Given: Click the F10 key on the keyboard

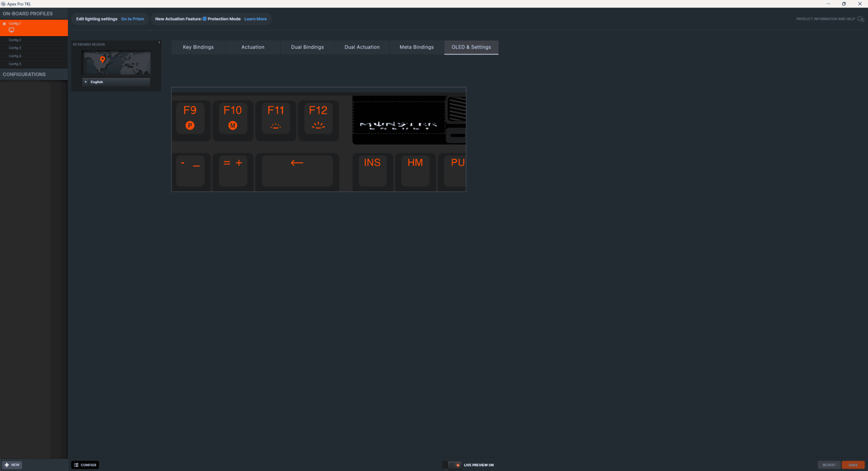Looking at the screenshot, I should tap(233, 120).
